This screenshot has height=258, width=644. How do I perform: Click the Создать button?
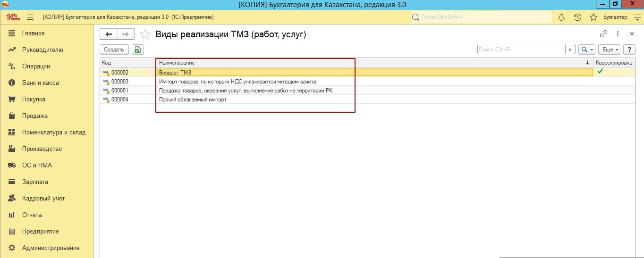[114, 50]
